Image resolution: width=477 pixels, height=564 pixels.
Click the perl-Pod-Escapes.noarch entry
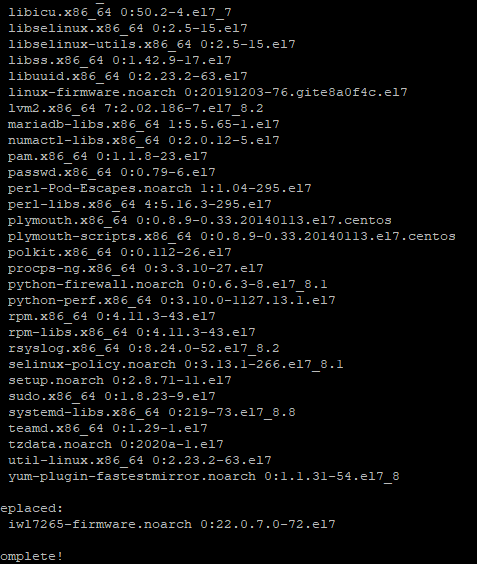[x=160, y=188]
